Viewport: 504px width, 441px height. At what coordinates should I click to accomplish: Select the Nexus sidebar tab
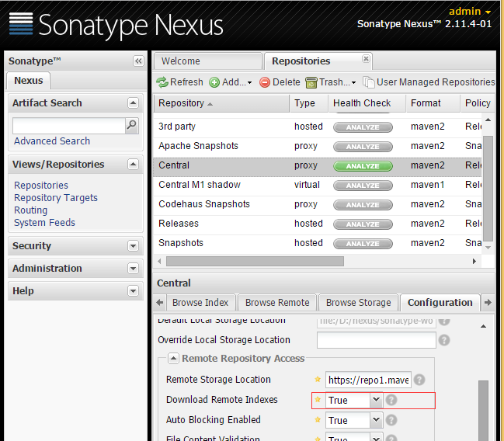[x=28, y=80]
